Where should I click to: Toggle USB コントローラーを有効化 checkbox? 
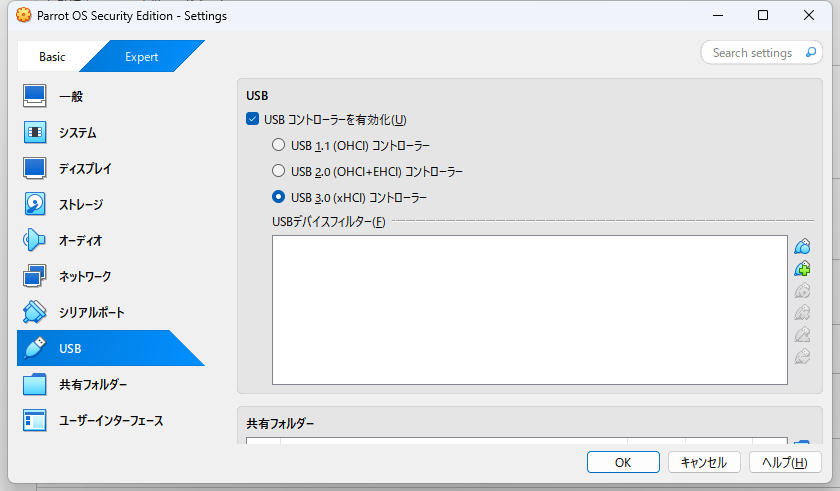pos(252,119)
